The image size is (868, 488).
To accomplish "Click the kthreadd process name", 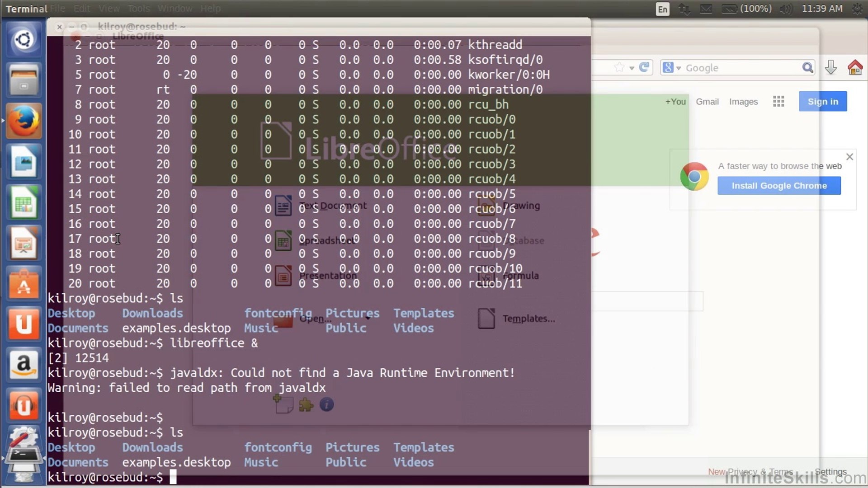I will tap(495, 45).
